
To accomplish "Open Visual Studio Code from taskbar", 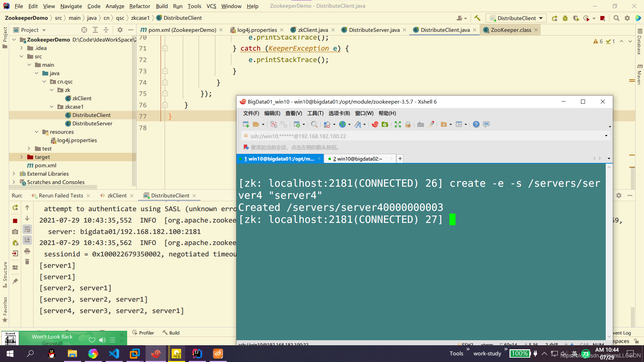I will pos(114,353).
